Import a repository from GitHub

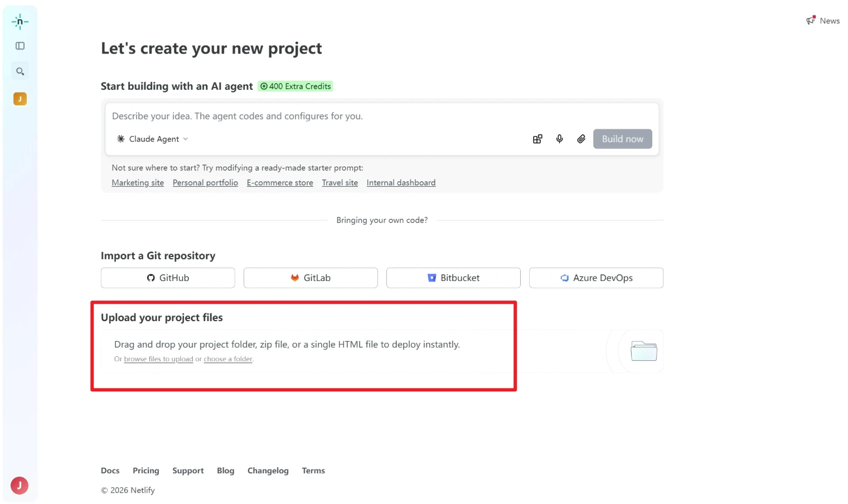tap(167, 278)
